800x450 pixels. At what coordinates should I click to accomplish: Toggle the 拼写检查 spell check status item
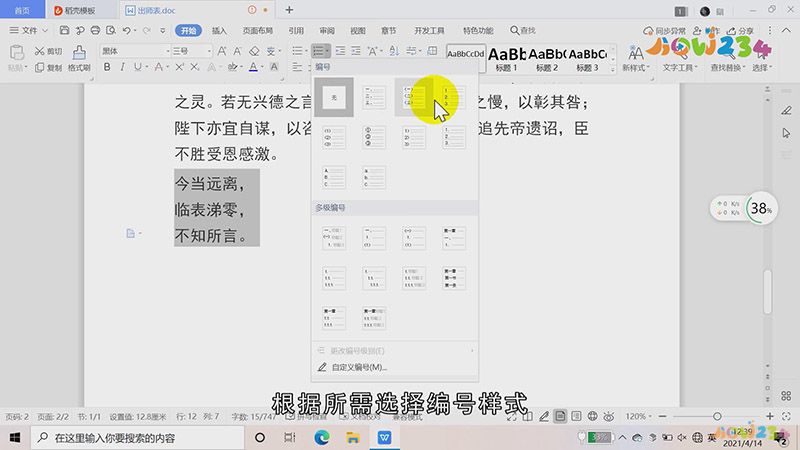305,417
